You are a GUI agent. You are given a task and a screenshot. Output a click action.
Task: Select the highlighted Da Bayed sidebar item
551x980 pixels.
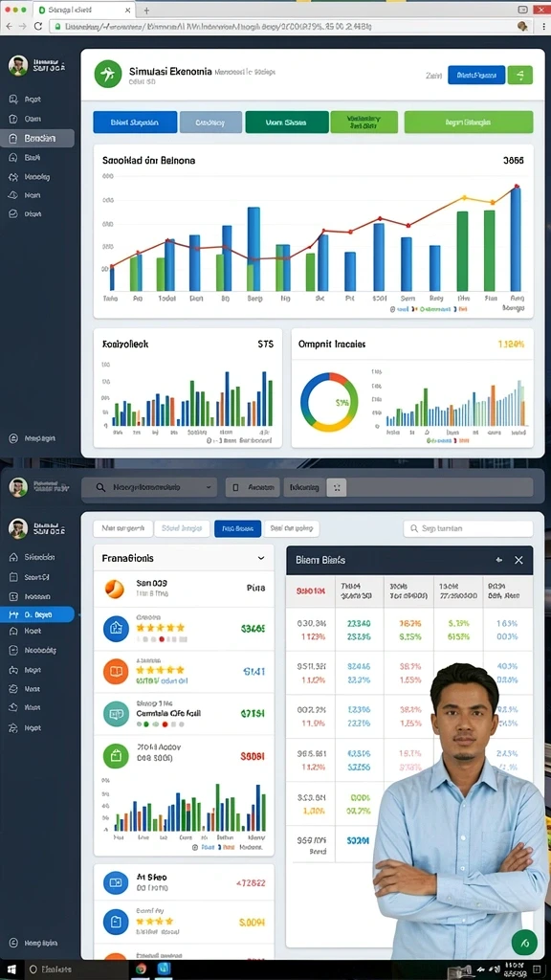[37, 614]
